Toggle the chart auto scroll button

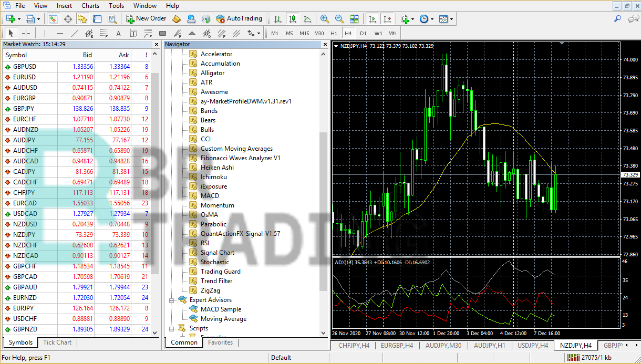pos(373,19)
